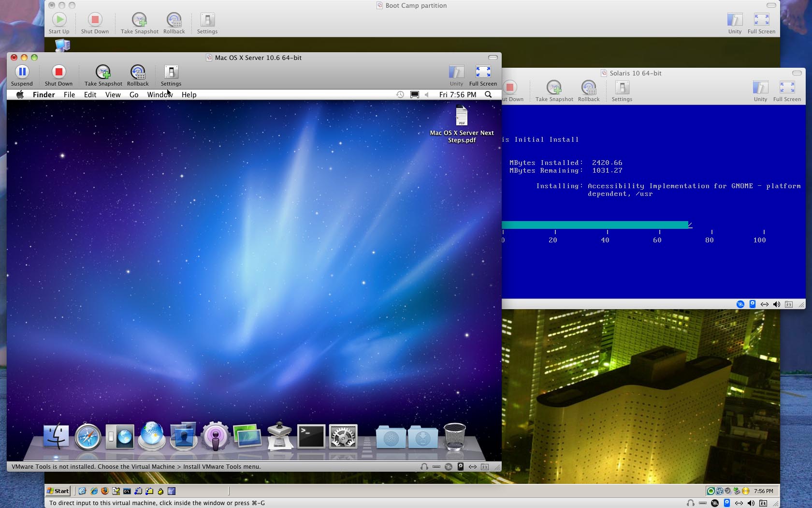The image size is (812, 508).
Task: Open Mac OS X Server Next Steps.pdf
Action: [462, 125]
